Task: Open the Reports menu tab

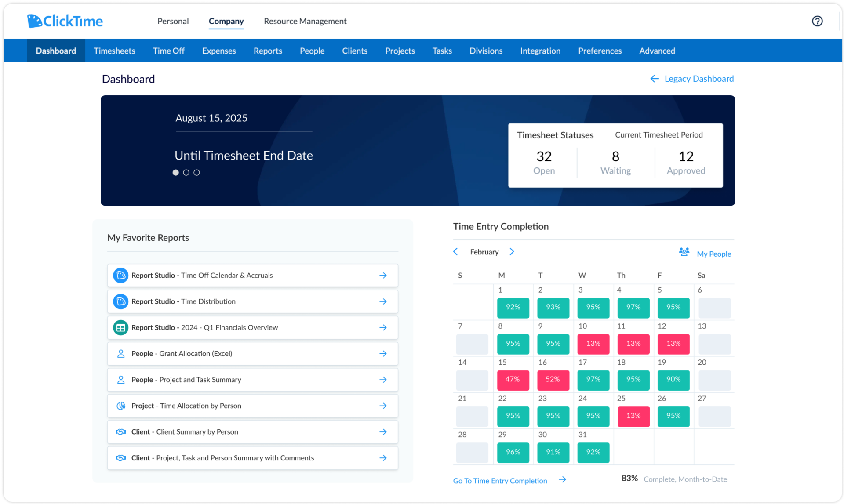Action: [x=267, y=51]
